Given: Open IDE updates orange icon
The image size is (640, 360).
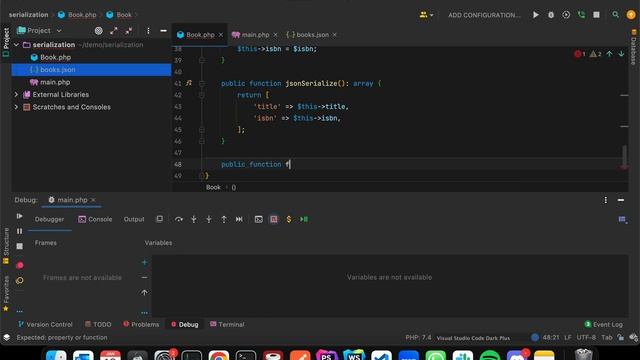Looking at the screenshot, I should [631, 15].
